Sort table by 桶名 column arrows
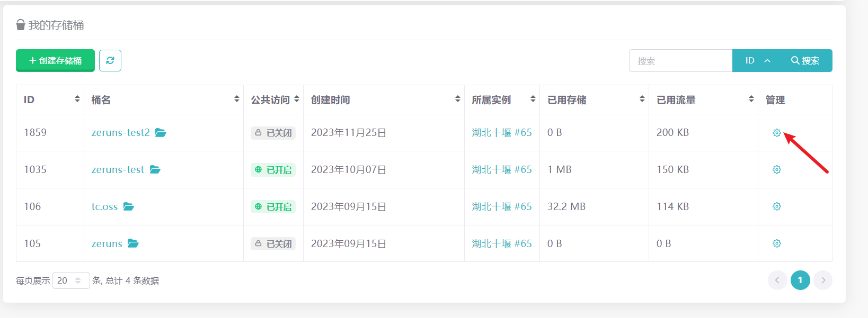 237,99
